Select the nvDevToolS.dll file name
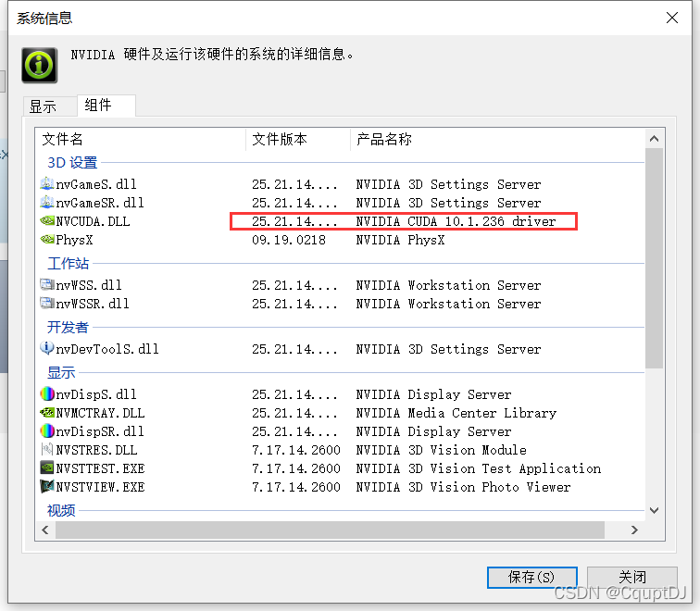 click(x=107, y=349)
